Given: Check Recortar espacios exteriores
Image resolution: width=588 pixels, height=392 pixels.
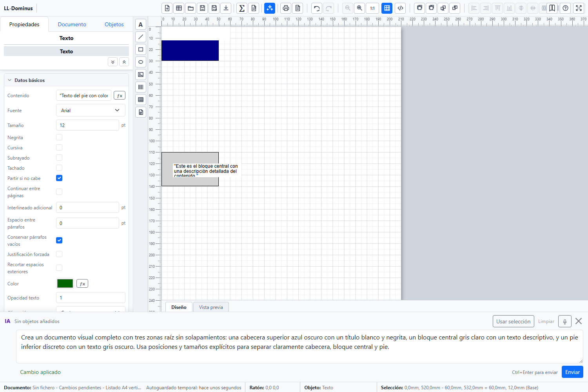Looking at the screenshot, I should tap(59, 268).
